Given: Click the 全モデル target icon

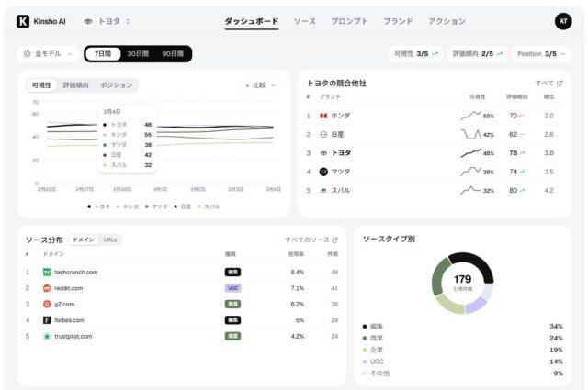Looking at the screenshot, I should (x=27, y=54).
